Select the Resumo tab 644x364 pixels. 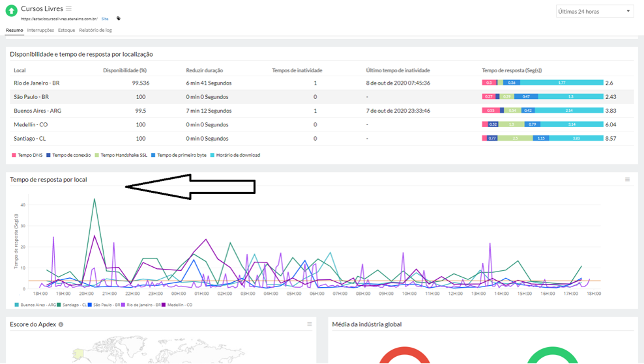tap(14, 31)
